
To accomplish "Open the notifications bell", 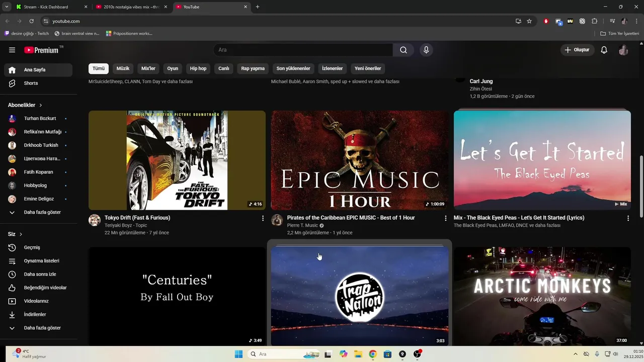I will (x=604, y=50).
